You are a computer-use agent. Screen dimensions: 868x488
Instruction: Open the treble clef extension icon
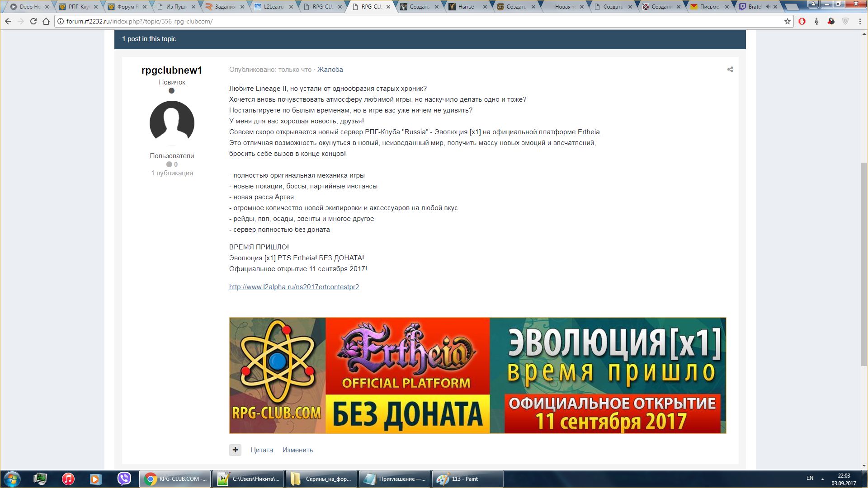coord(816,21)
